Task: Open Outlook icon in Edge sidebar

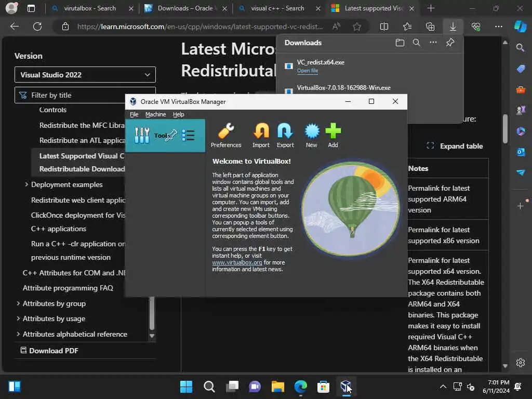Action: click(x=521, y=152)
